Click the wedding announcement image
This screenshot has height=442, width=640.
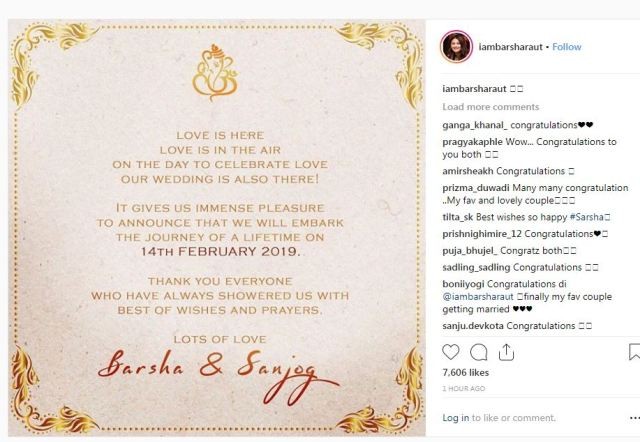point(215,221)
